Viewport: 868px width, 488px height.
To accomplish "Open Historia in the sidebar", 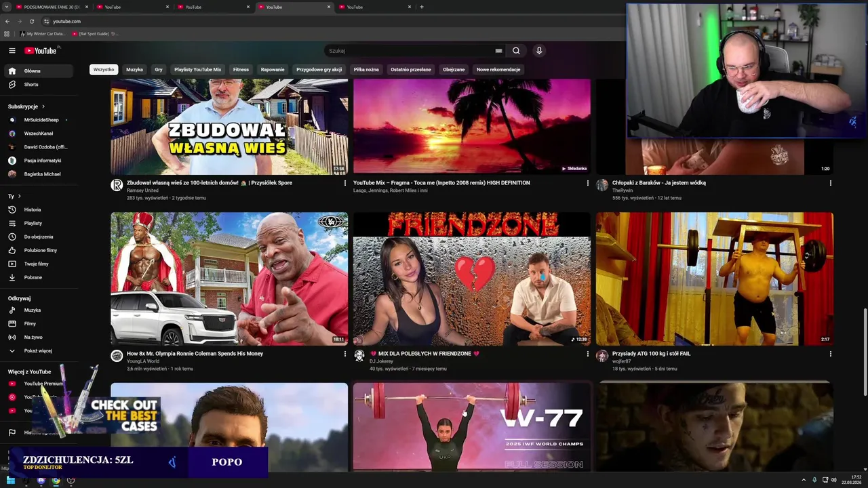I will pyautogui.click(x=41, y=209).
